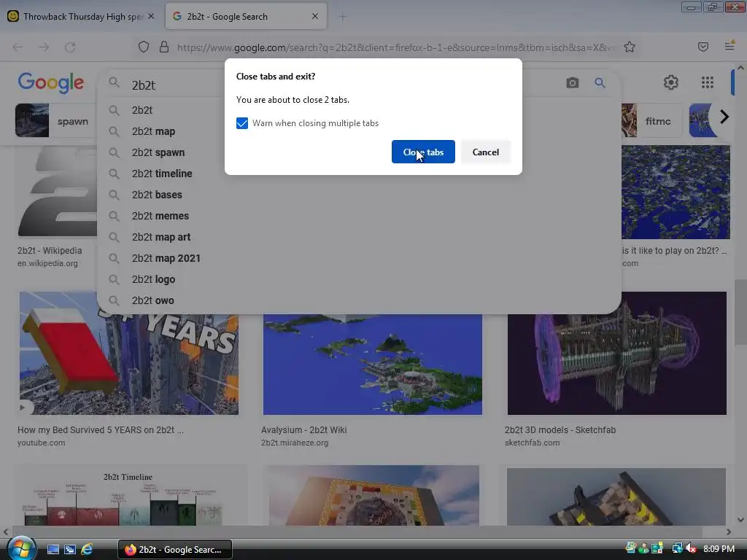Click the 8:09 PM clock
This screenshot has width=747, height=560.
[719, 548]
